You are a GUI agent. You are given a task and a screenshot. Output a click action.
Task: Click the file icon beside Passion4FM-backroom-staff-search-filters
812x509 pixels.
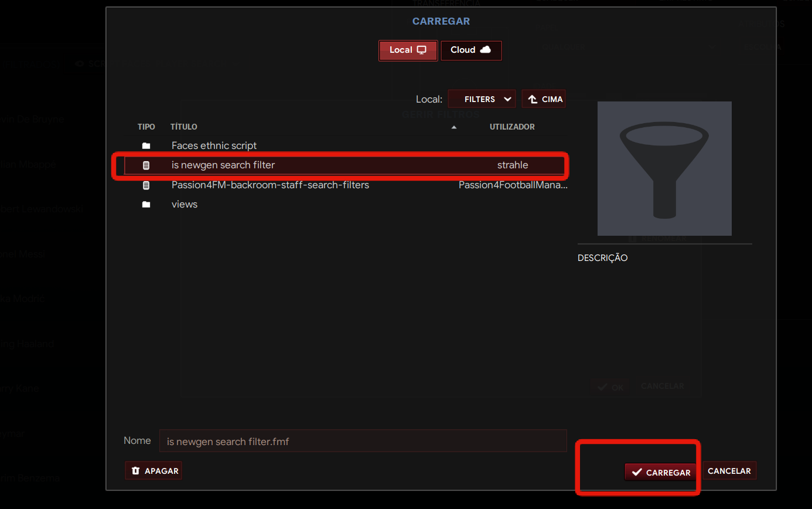click(x=146, y=185)
